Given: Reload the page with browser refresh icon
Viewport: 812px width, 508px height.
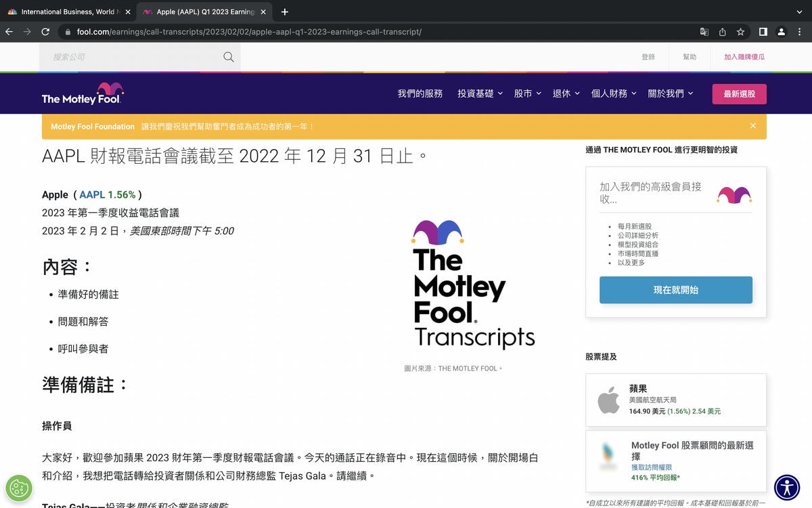Looking at the screenshot, I should click(45, 32).
